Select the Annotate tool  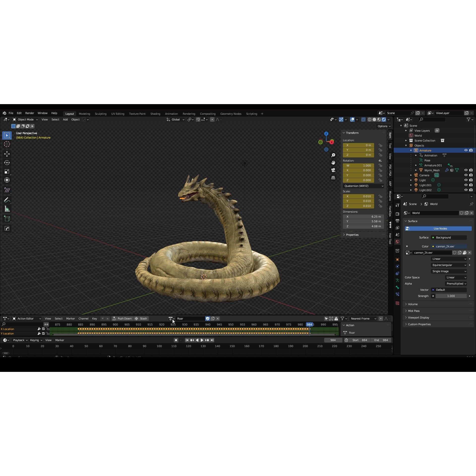pyautogui.click(x=7, y=200)
